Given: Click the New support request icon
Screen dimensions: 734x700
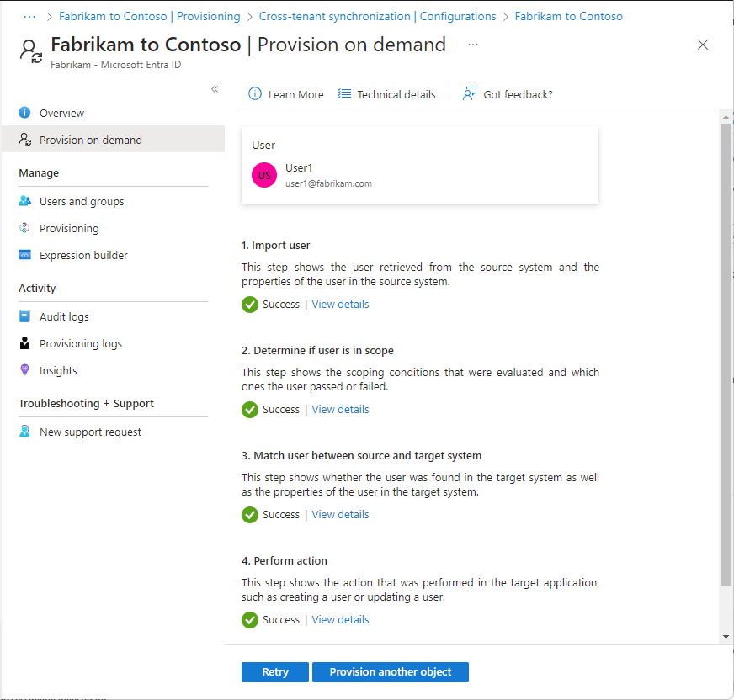Looking at the screenshot, I should (25, 432).
